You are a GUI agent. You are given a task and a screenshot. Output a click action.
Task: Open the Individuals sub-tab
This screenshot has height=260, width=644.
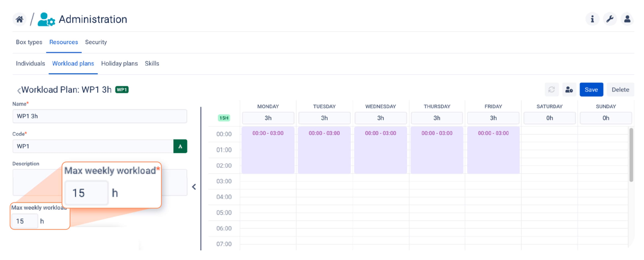pos(31,63)
